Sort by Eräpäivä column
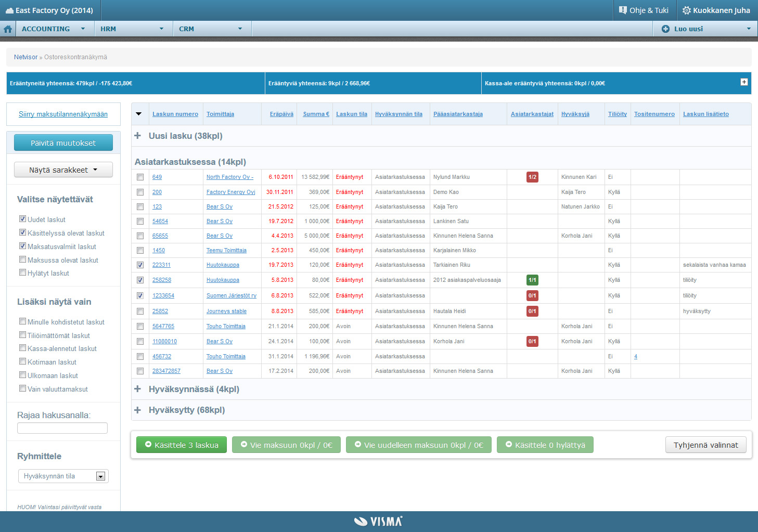Viewport: 758px width, 532px height. click(281, 114)
